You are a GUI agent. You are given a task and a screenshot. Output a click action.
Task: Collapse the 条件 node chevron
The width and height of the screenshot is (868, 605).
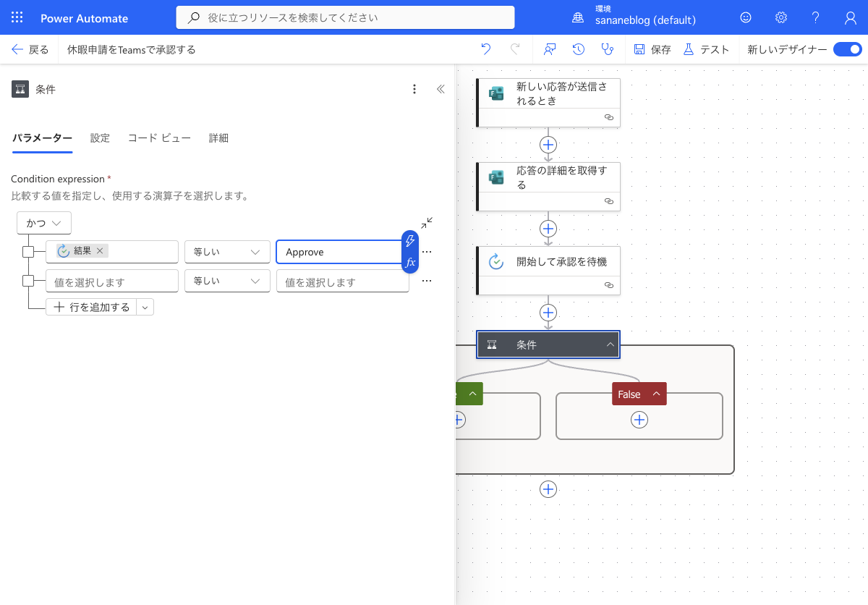point(610,344)
